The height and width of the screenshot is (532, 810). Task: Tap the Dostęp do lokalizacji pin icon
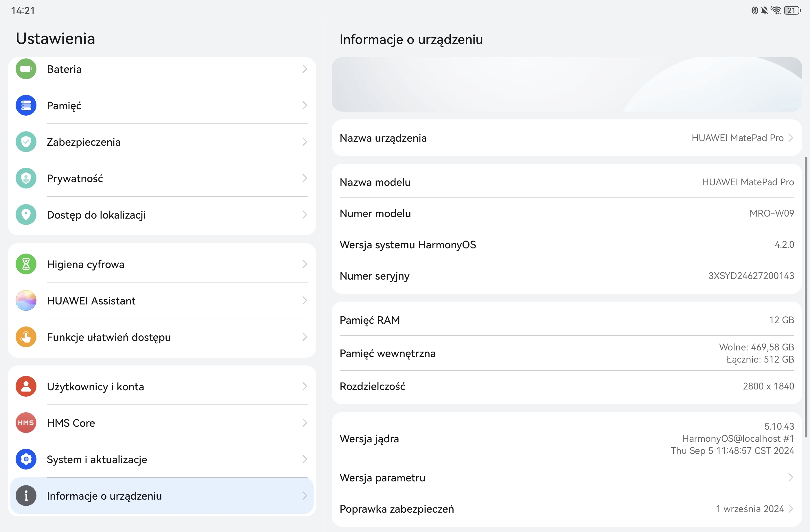26,215
